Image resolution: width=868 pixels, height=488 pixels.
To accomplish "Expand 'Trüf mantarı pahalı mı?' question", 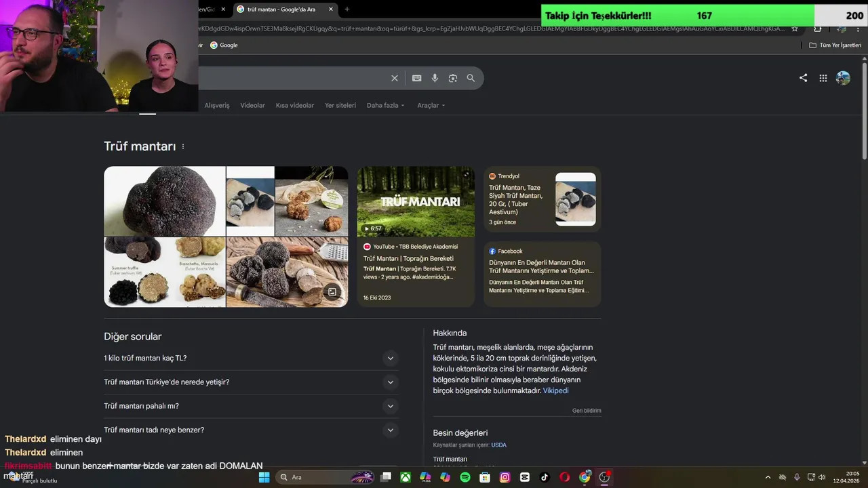I will point(251,406).
